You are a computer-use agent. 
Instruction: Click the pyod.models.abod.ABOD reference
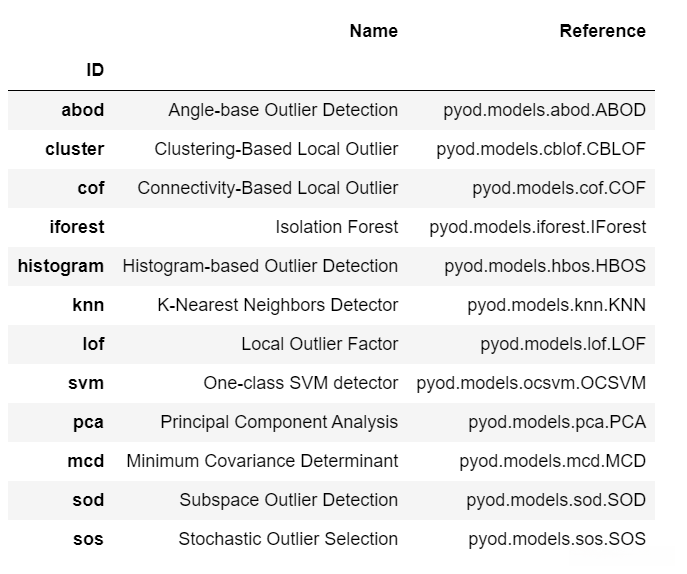(544, 110)
